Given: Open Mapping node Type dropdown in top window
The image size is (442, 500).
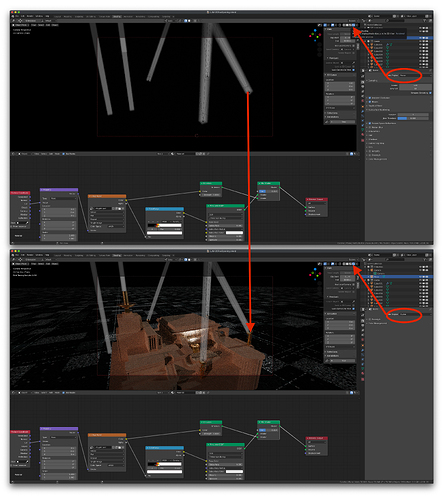Looking at the screenshot, I should tap(63, 198).
